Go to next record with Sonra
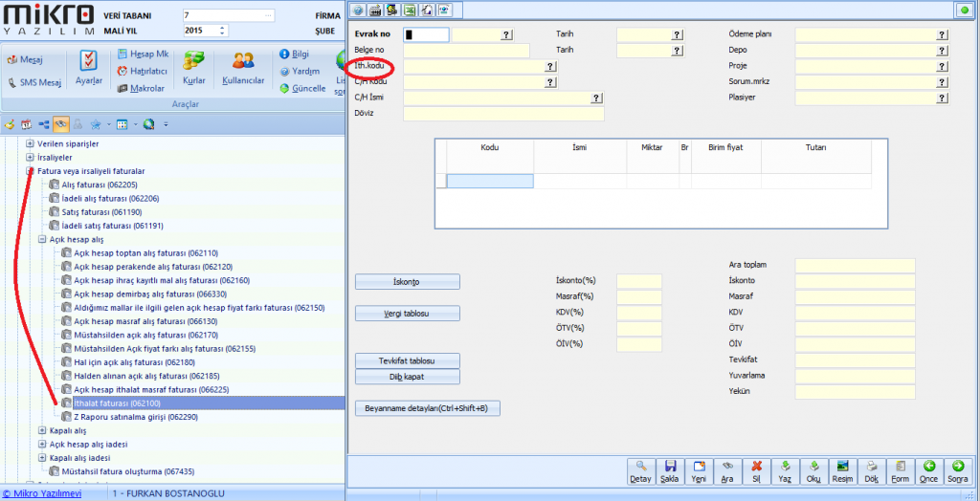Viewport: 980px width, 501px height. click(x=957, y=470)
